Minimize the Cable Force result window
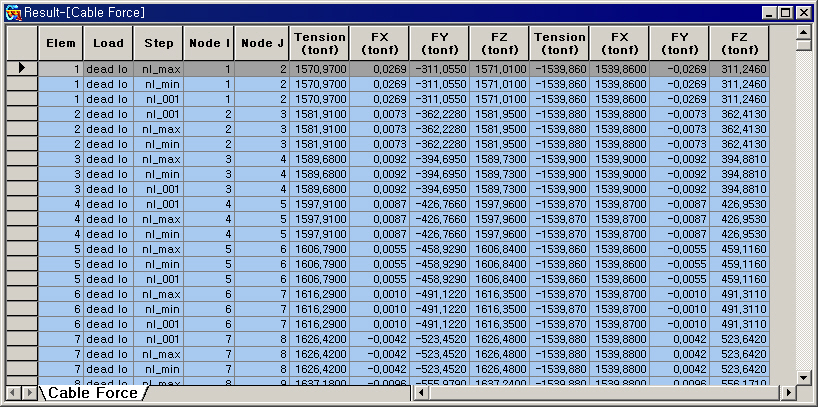The image size is (818, 407). (x=768, y=12)
